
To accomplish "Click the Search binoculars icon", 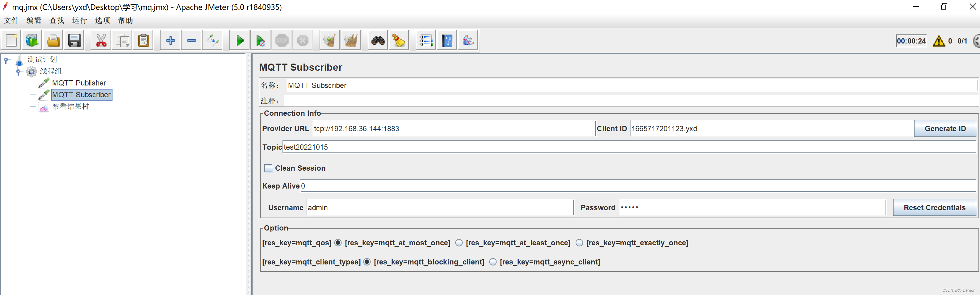I will 378,40.
